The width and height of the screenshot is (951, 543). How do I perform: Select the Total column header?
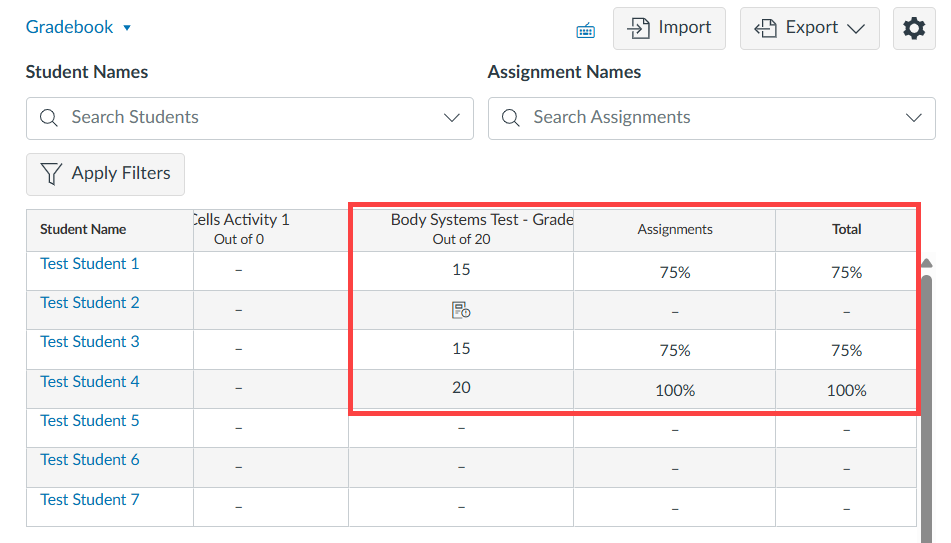(846, 229)
